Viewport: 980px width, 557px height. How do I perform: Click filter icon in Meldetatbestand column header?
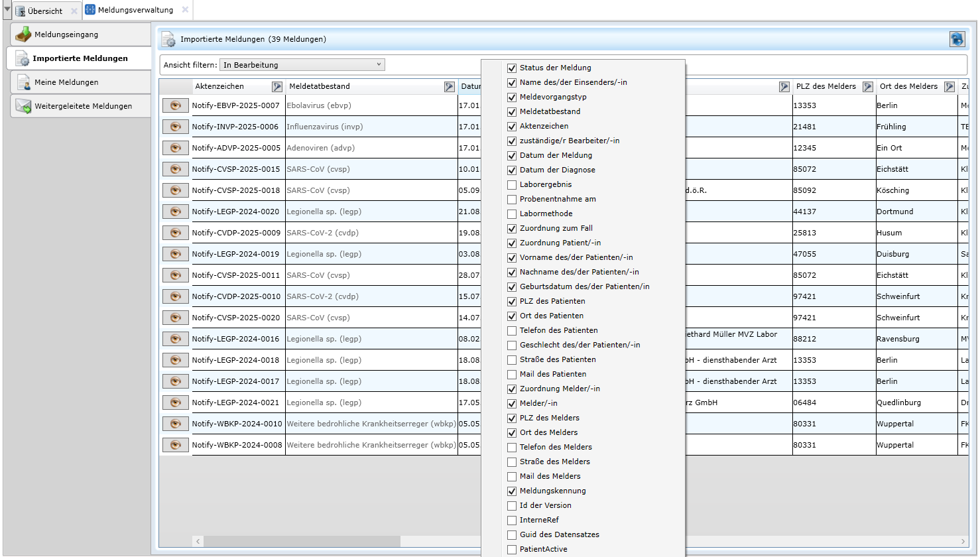coord(450,87)
